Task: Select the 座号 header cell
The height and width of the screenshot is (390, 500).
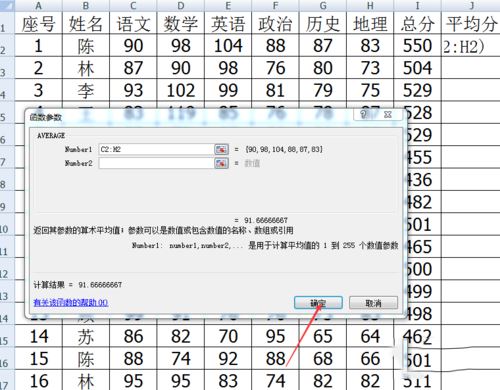Action: (x=39, y=23)
